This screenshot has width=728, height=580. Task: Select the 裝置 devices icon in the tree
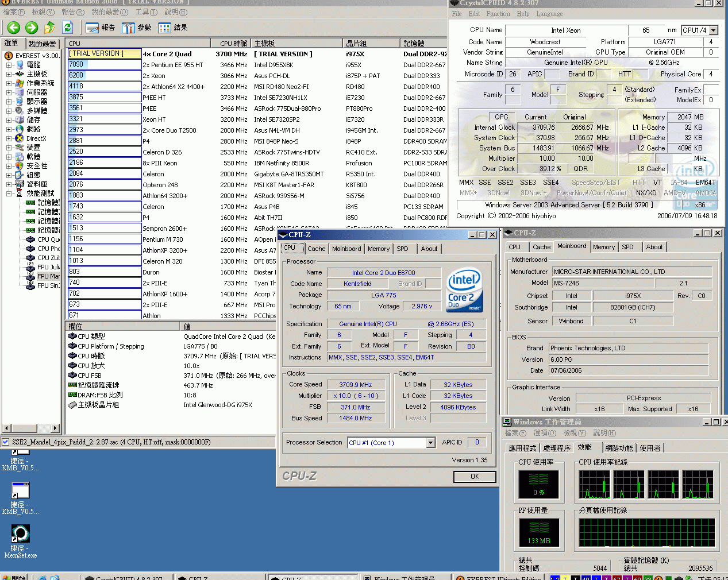[20, 148]
